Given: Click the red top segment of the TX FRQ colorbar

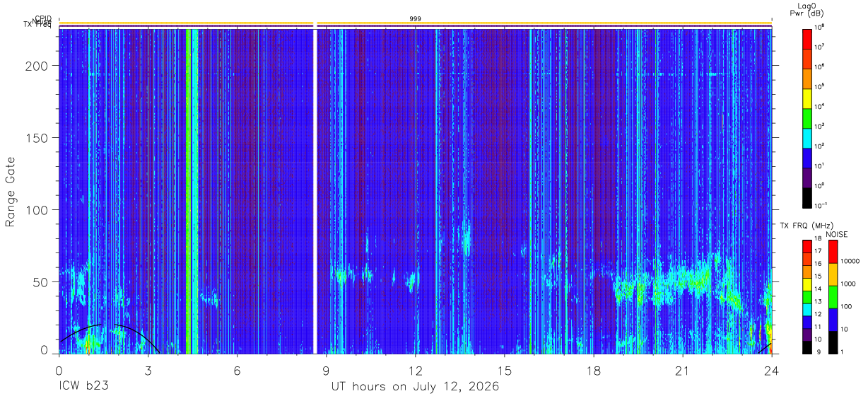Looking at the screenshot, I should pos(807,247).
